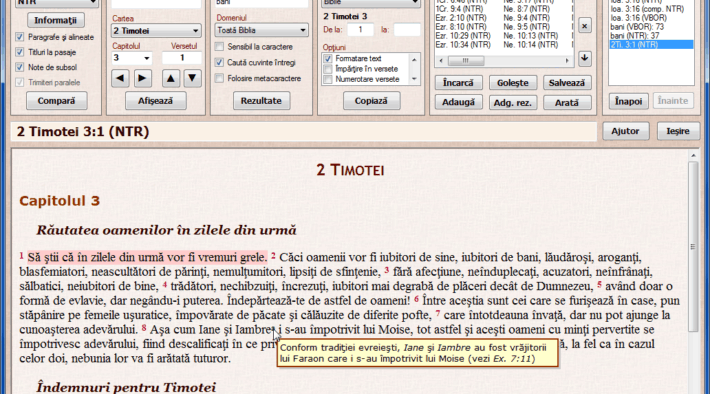Click the Încarcă button

458,83
